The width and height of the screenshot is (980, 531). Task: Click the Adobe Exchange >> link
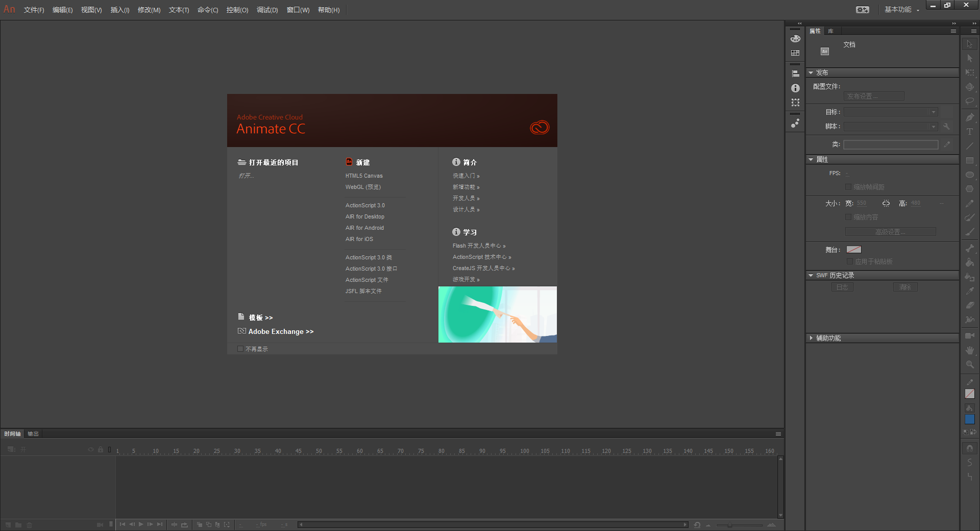click(x=281, y=331)
